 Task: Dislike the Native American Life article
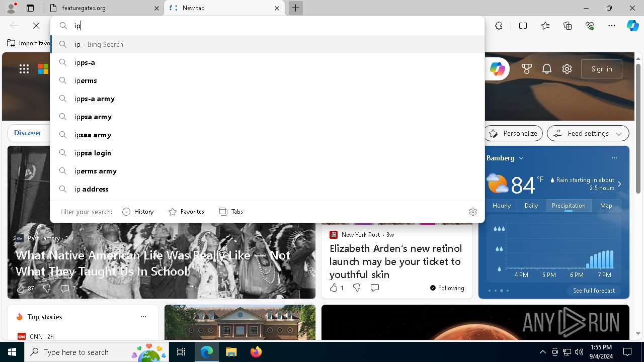(47, 288)
